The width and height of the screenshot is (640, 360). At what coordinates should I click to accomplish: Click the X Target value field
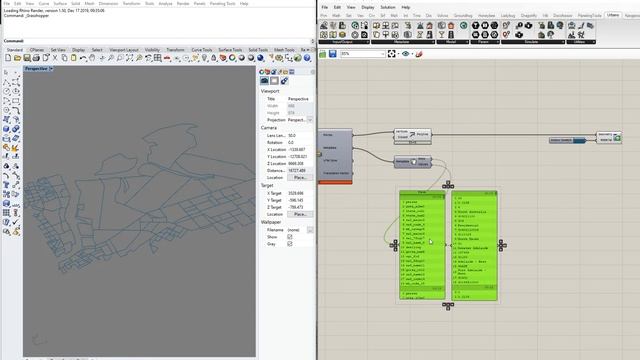point(300,193)
